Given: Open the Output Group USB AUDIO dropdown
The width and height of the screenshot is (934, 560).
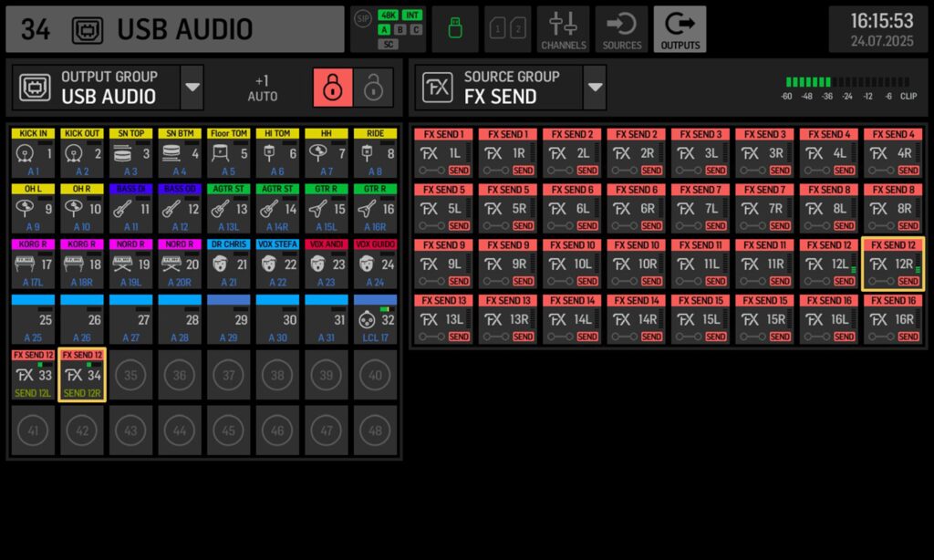Looking at the screenshot, I should pos(192,88).
